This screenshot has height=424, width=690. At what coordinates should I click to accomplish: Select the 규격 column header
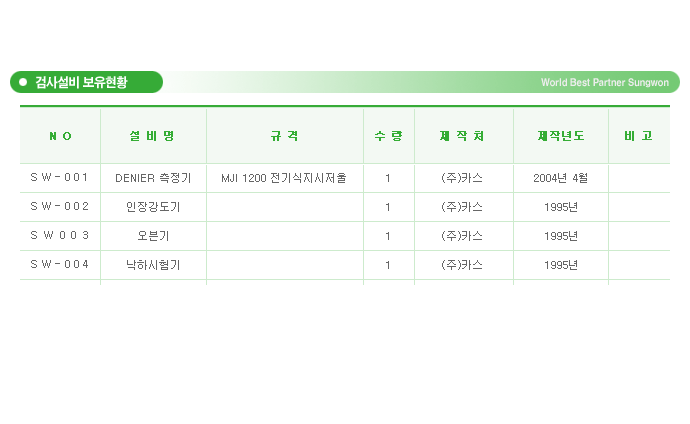[285, 136]
